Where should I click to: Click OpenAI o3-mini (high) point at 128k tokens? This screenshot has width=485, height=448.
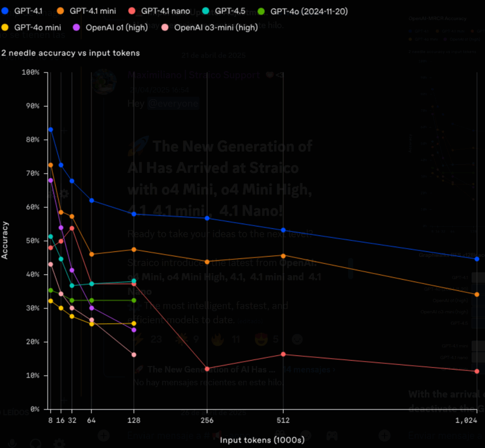tap(134, 355)
